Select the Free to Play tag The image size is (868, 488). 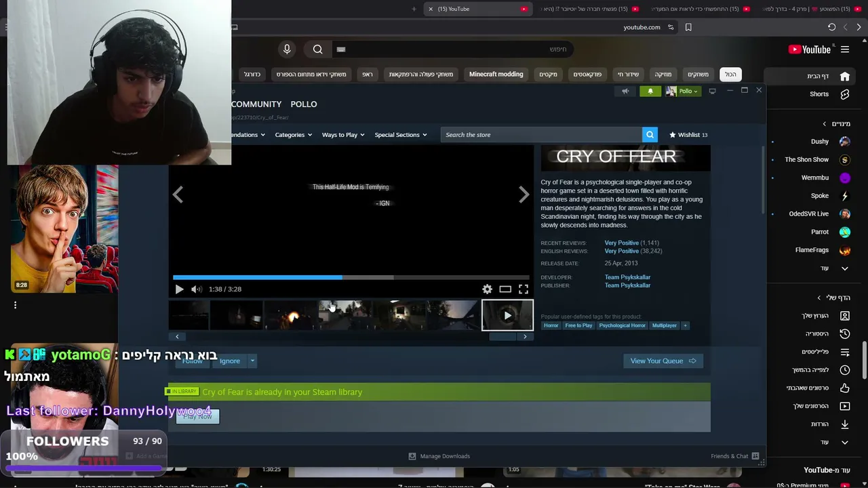tap(578, 325)
